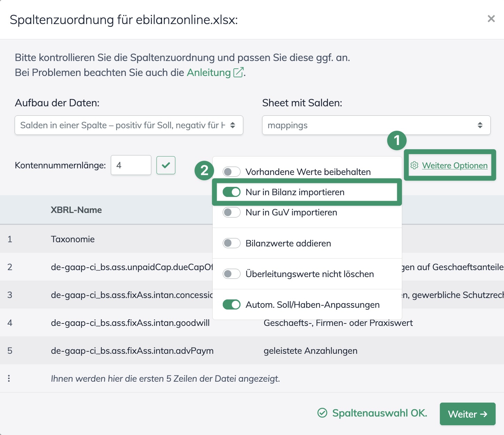Click the gear icon beside Weitere Optionen
504x435 pixels.
(414, 165)
